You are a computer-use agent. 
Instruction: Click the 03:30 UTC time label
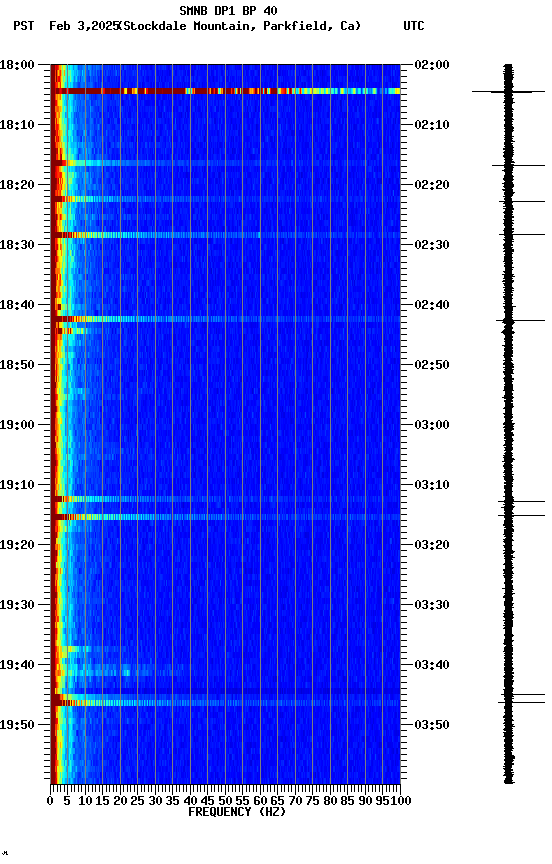tap(432, 605)
